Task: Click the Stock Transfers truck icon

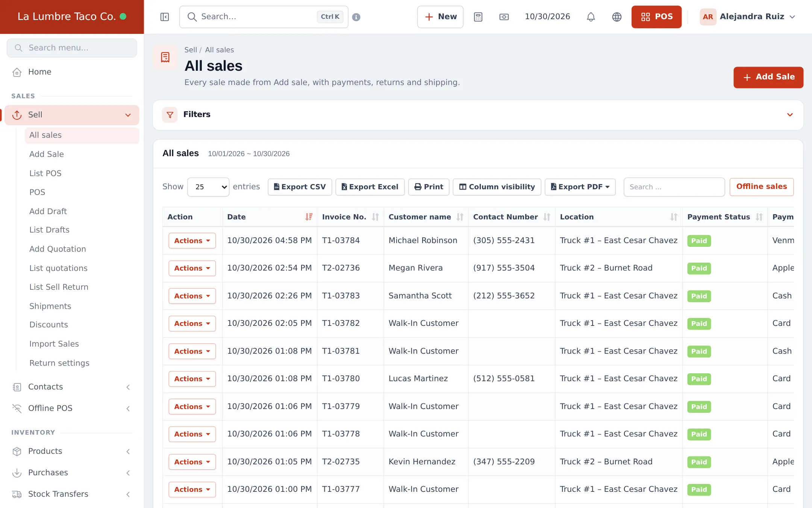Action: pos(17,494)
